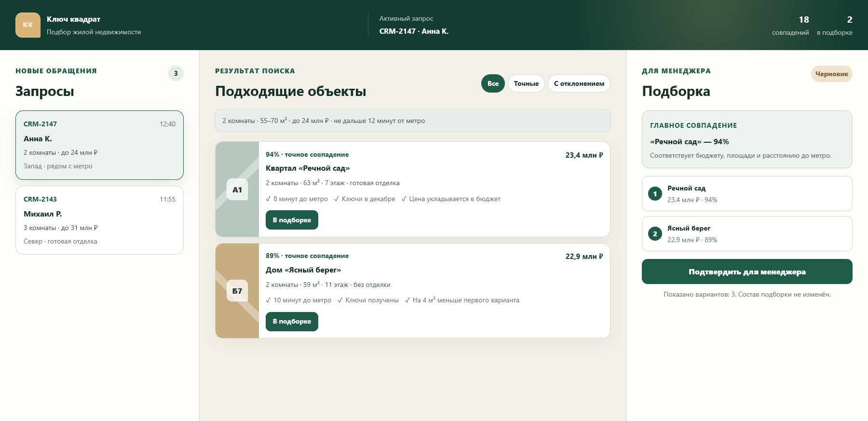868x421 pixels.
Task: Click the 10 минут до метро feature
Action: 298,300
